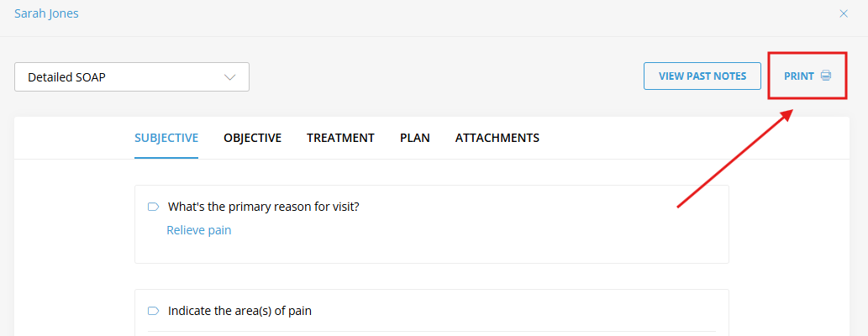Open Sarah Jones patient name link
Image resolution: width=868 pixels, height=336 pixels.
click(46, 13)
